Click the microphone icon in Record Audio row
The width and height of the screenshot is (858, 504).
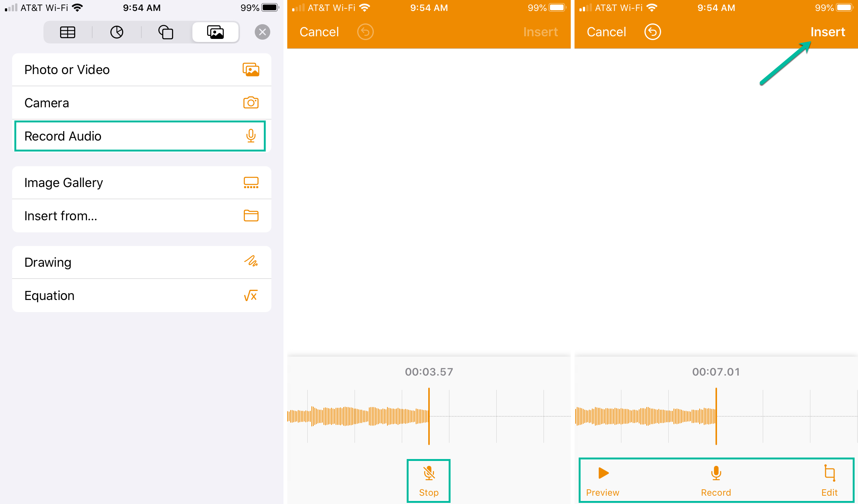pos(251,136)
